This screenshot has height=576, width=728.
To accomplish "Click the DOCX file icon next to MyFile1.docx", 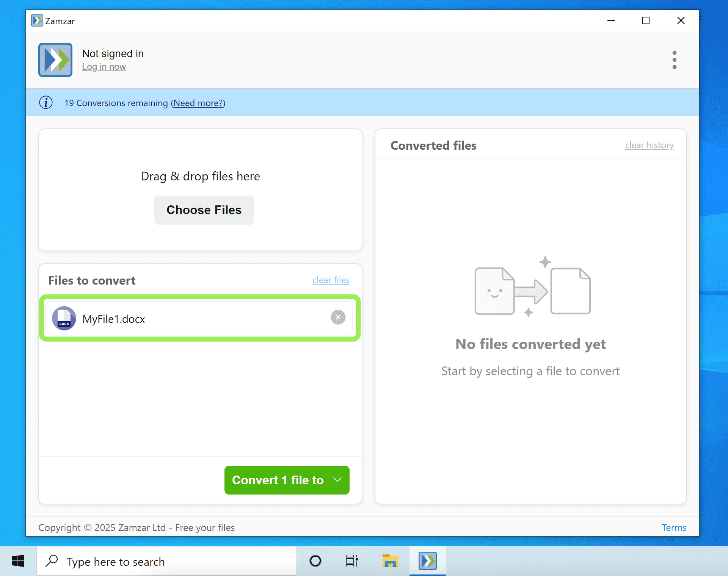I will (64, 318).
